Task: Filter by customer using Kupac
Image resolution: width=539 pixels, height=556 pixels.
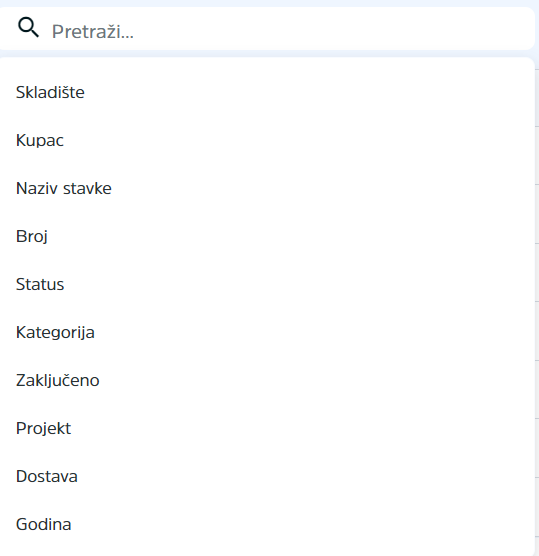Action: click(267, 140)
